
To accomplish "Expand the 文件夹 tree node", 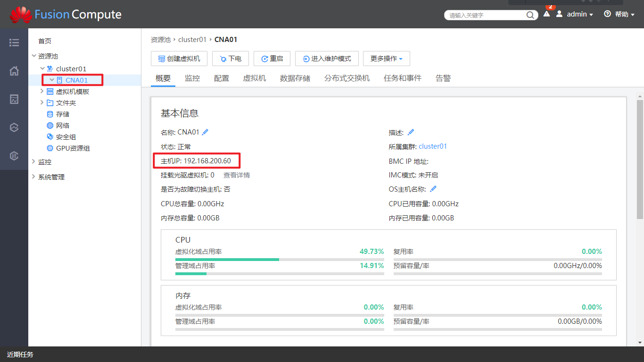I will (42, 102).
